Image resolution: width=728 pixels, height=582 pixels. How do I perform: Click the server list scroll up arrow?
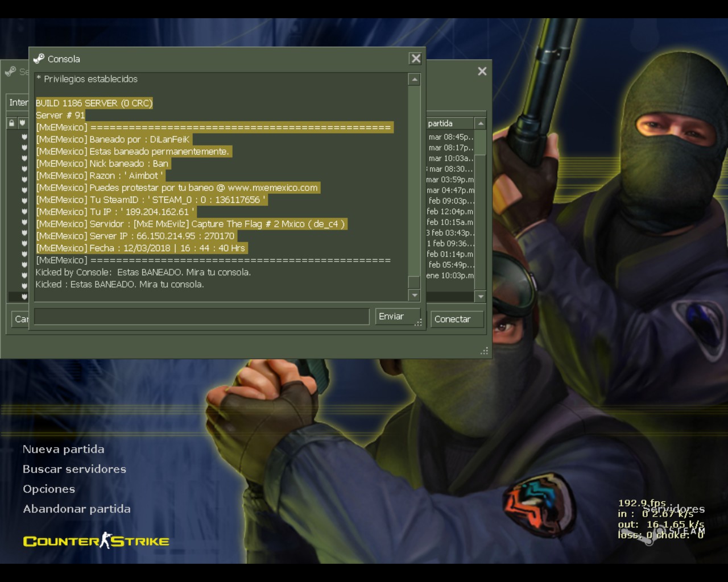click(x=481, y=123)
